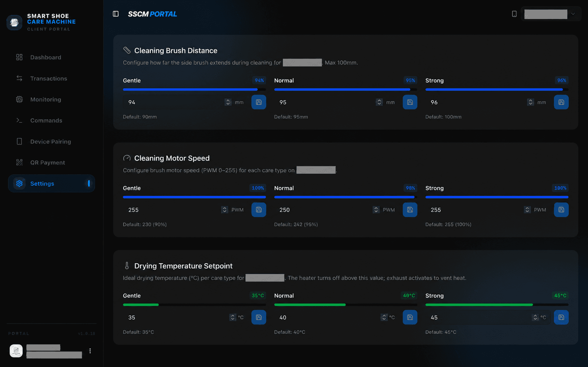Click the Normal drying temperature green bar
Image resolution: width=588 pixels, height=367 pixels.
(345, 304)
